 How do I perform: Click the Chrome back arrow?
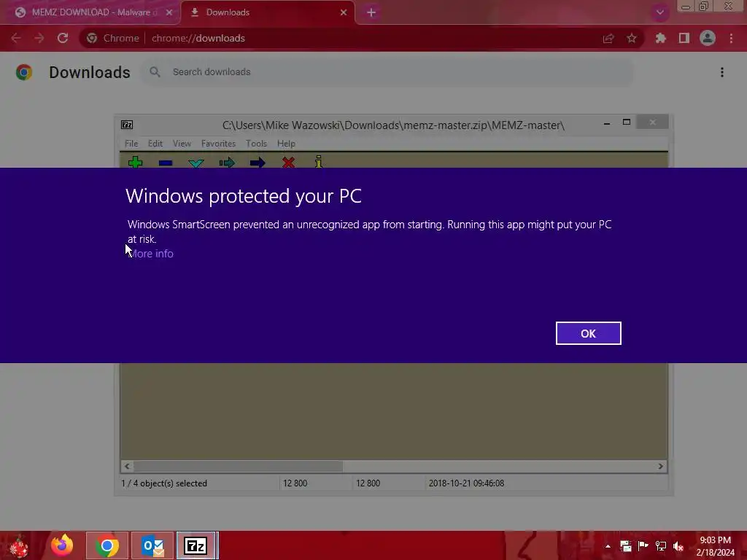[x=16, y=38]
